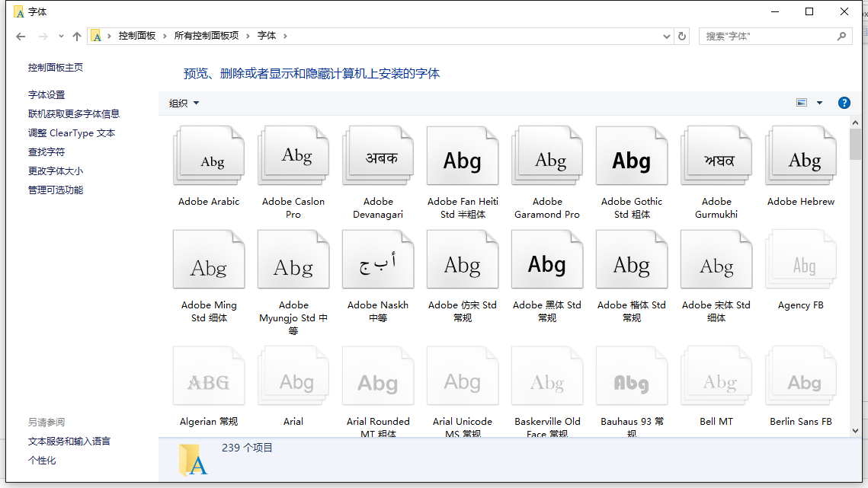Click the search magnifier icon
Viewport: 868px width, 488px height.
pyautogui.click(x=841, y=36)
